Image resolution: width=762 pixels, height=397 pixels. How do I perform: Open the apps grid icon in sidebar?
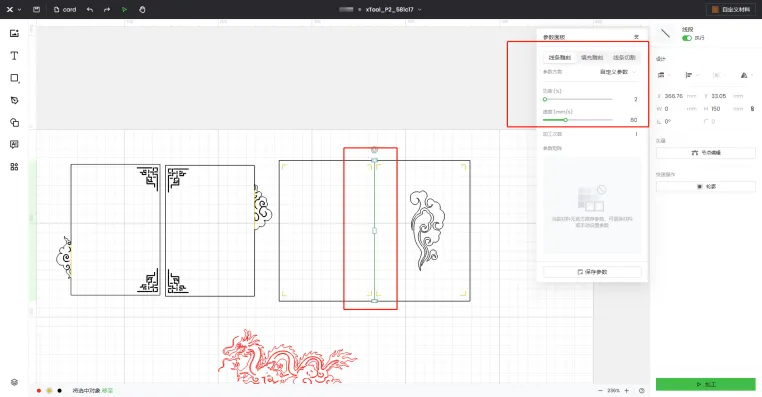tap(14, 167)
